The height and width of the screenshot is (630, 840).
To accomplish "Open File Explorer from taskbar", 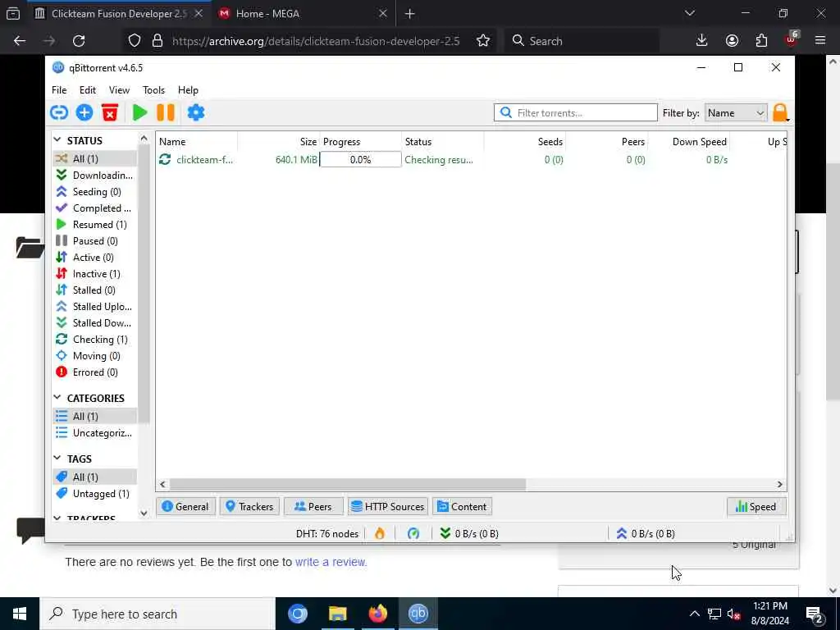I will pyautogui.click(x=337, y=614).
